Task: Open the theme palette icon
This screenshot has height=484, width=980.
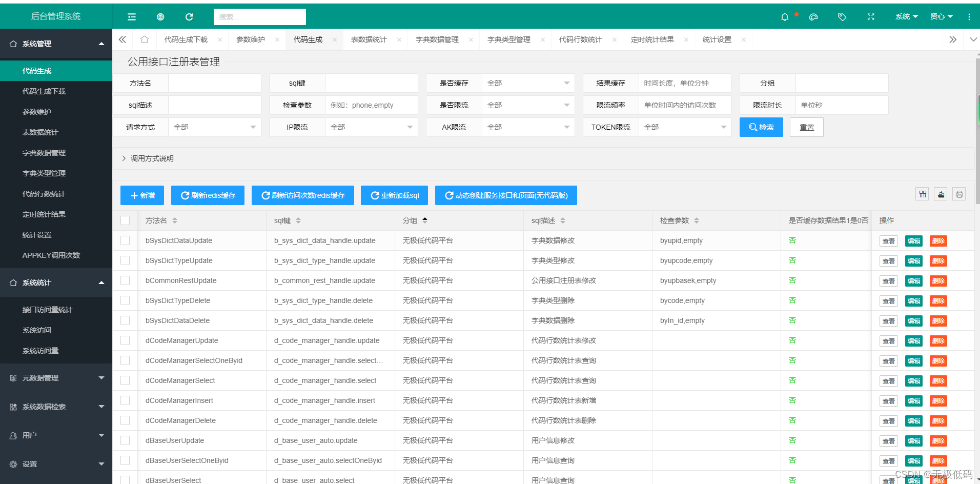Action: [x=813, y=17]
